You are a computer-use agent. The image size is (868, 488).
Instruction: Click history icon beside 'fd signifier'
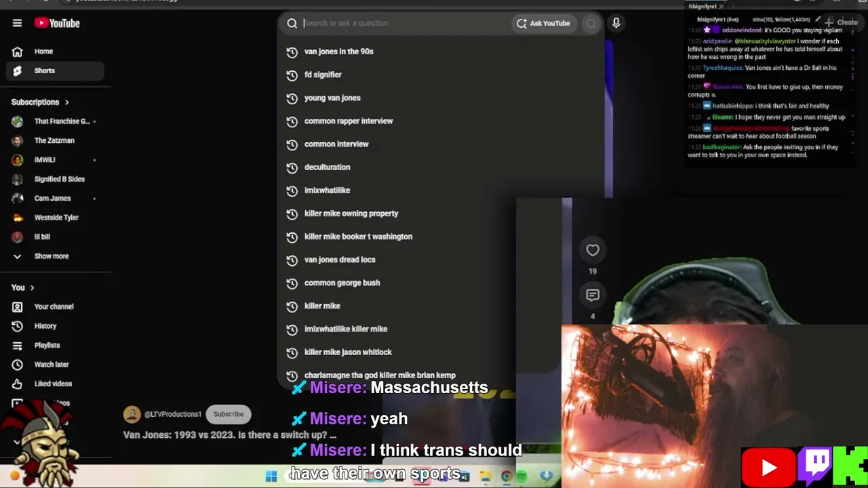(292, 75)
